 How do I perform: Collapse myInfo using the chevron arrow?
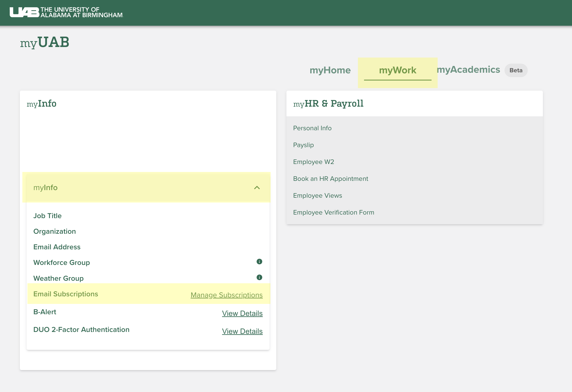(257, 188)
